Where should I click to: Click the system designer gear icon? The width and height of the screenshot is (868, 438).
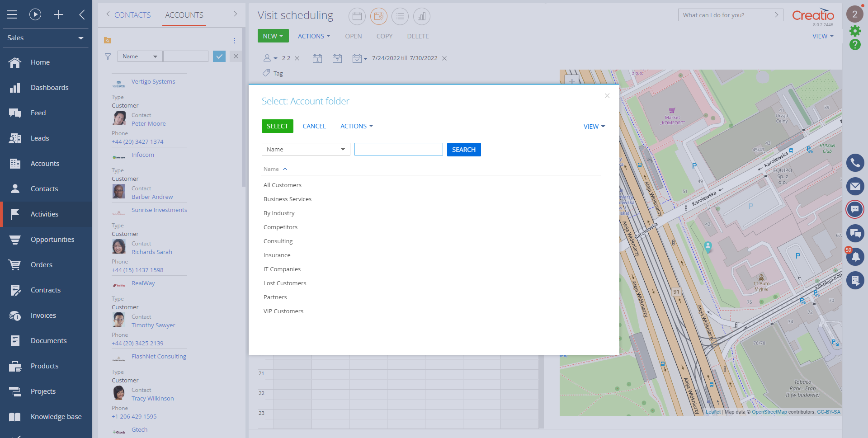(854, 31)
